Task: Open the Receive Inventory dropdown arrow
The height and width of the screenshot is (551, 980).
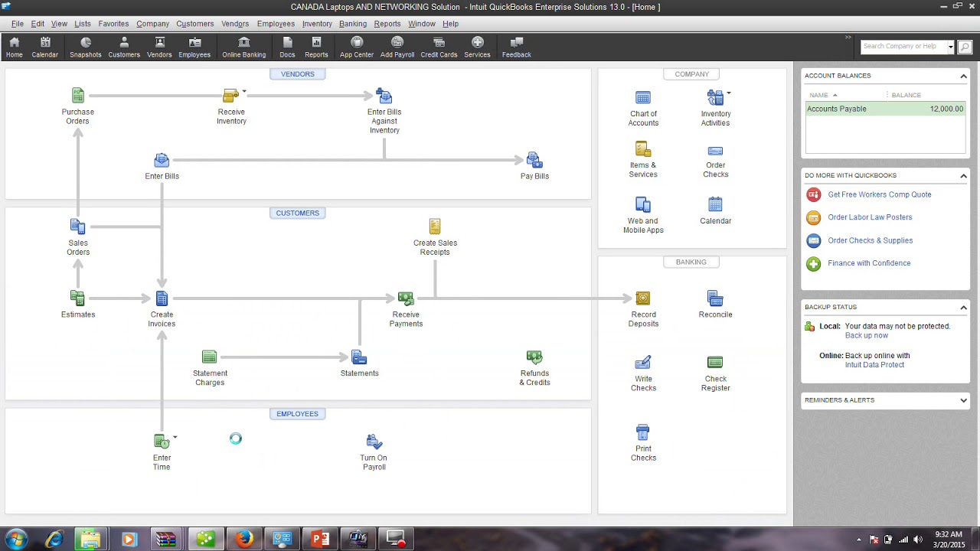Action: tap(244, 92)
